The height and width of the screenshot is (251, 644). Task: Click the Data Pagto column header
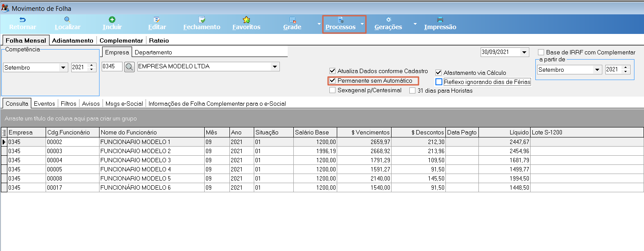tap(462, 132)
